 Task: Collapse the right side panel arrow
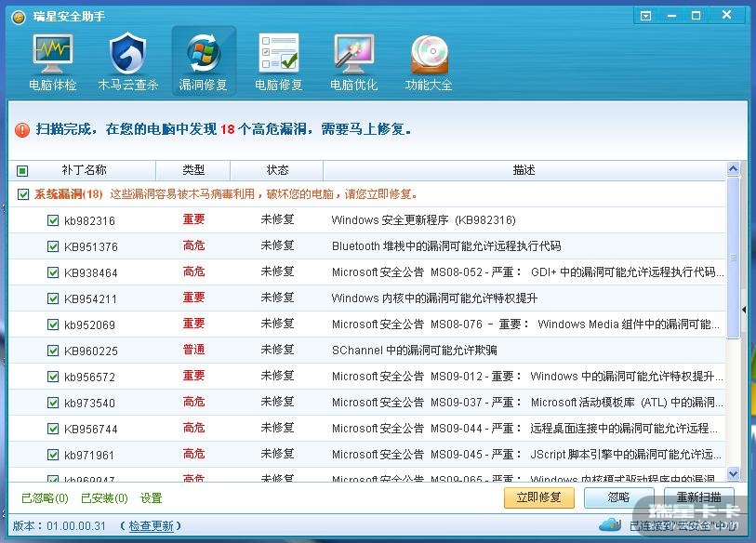(x=744, y=310)
